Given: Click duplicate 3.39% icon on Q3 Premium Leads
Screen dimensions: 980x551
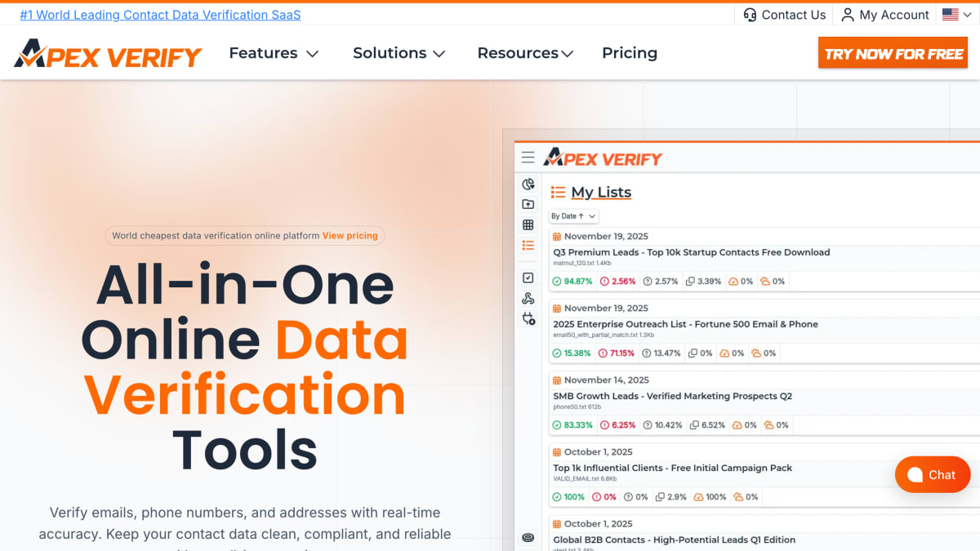Looking at the screenshot, I should click(x=691, y=282).
